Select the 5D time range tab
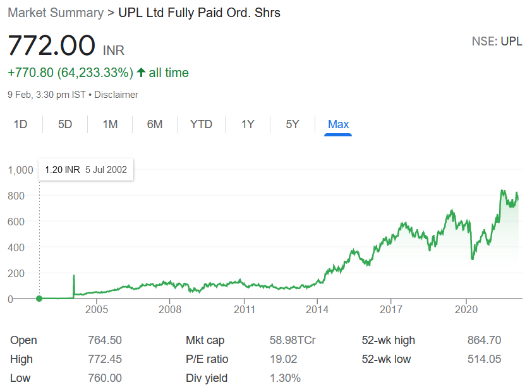 [65, 124]
